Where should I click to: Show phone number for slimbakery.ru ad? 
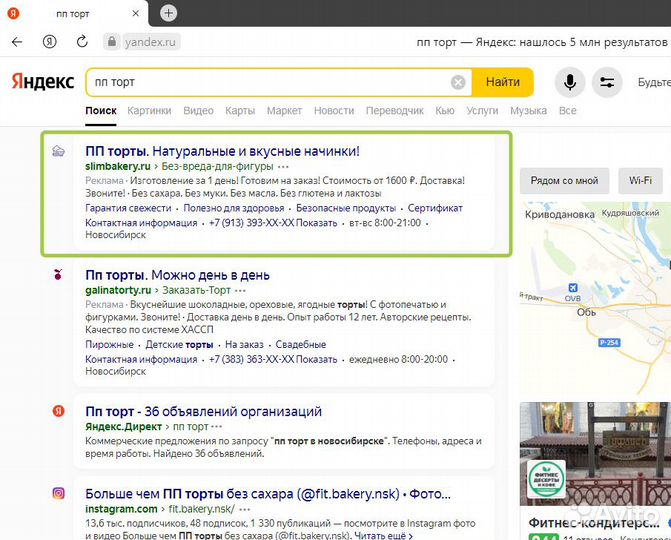pos(317,223)
